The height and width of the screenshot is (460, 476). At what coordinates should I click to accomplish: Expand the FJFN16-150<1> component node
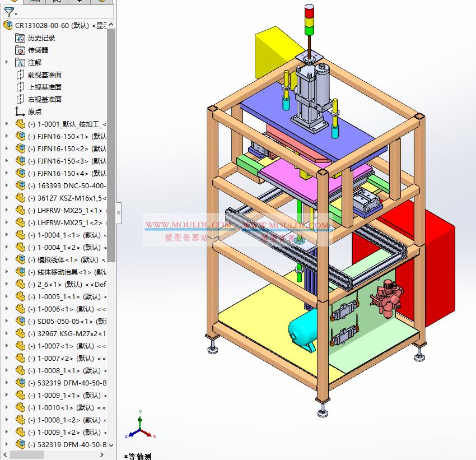coord(6,136)
